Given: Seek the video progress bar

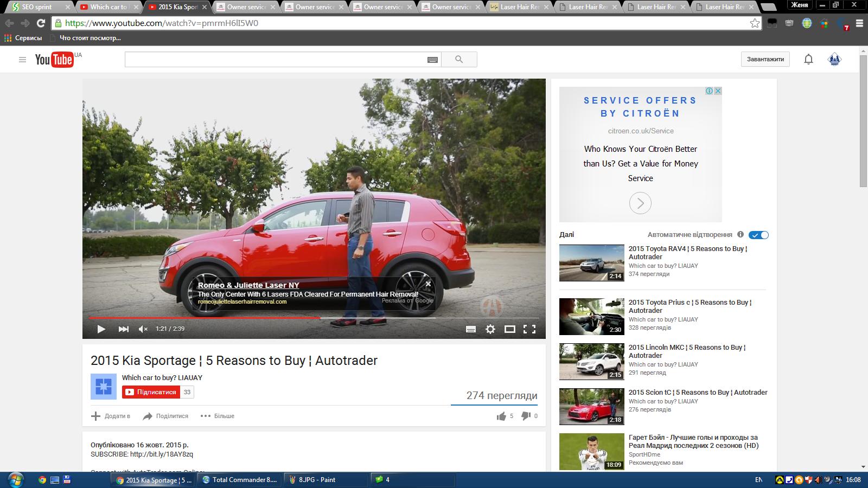Looking at the screenshot, I should click(314, 318).
